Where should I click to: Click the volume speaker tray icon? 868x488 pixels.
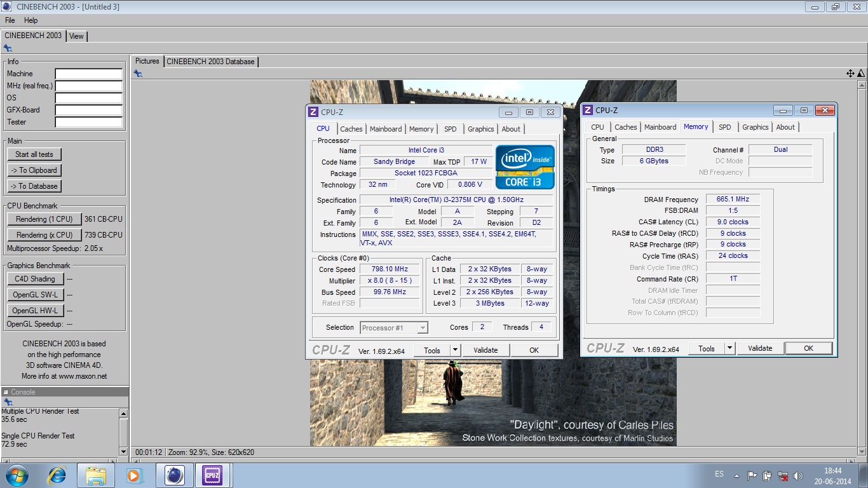798,475
